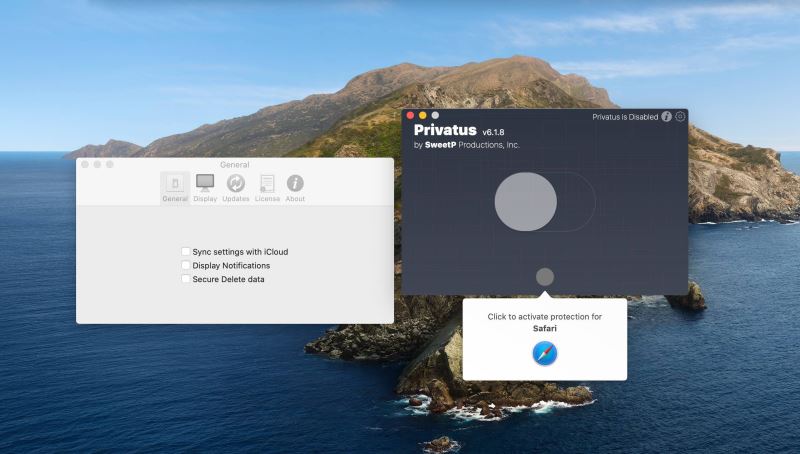
Task: Click the Privatus app title heading
Action: pos(445,130)
